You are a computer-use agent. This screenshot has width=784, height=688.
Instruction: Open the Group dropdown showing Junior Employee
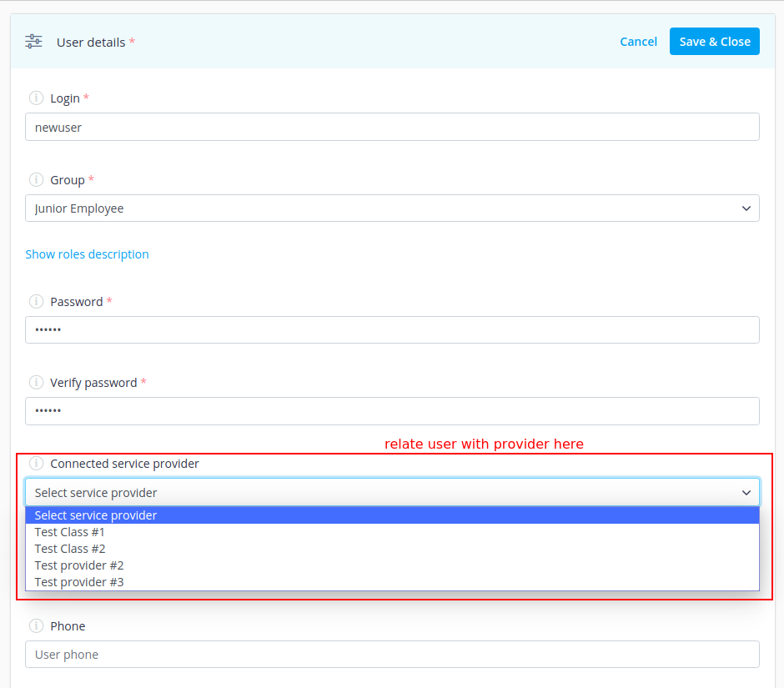[392, 208]
